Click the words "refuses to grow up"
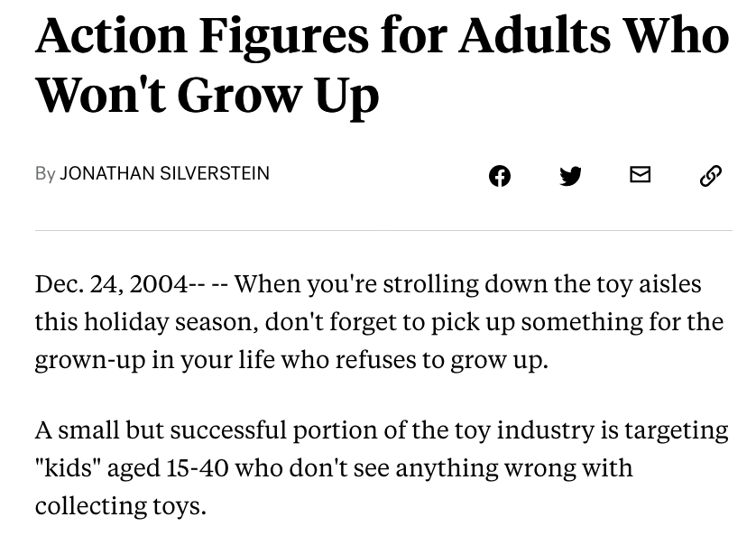Image resolution: width=756 pixels, height=554 pixels. [442, 360]
